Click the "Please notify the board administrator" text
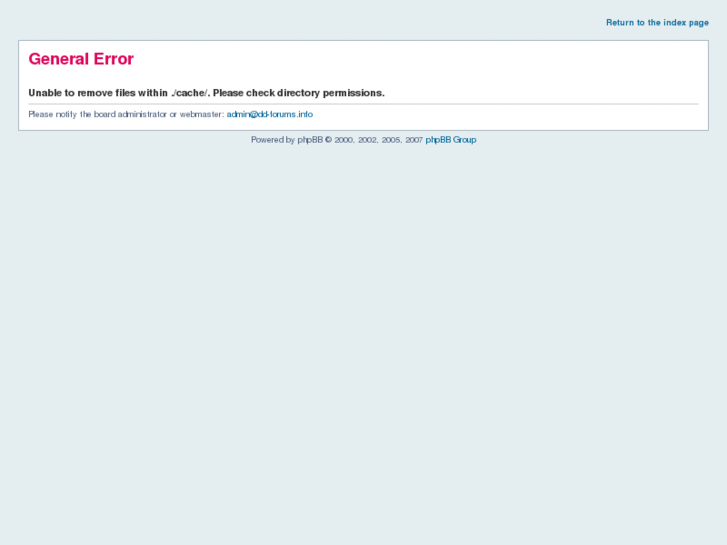This screenshot has width=727, height=545. point(126,114)
